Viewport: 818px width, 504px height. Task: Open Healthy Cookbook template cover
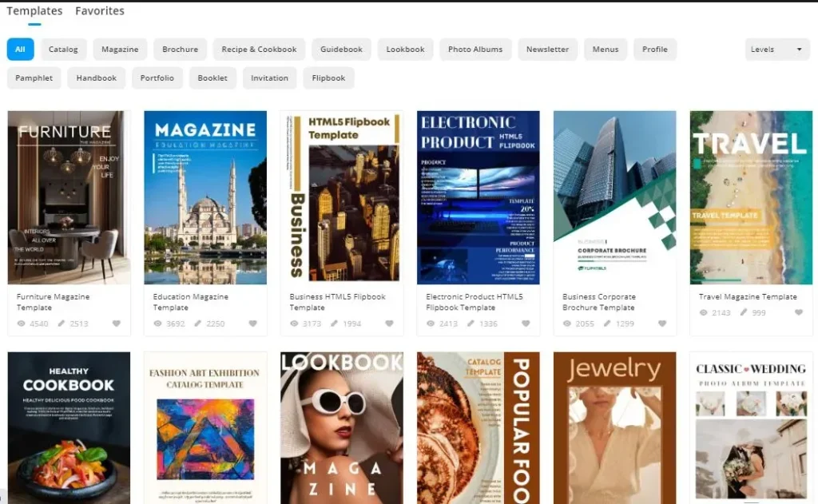69,427
